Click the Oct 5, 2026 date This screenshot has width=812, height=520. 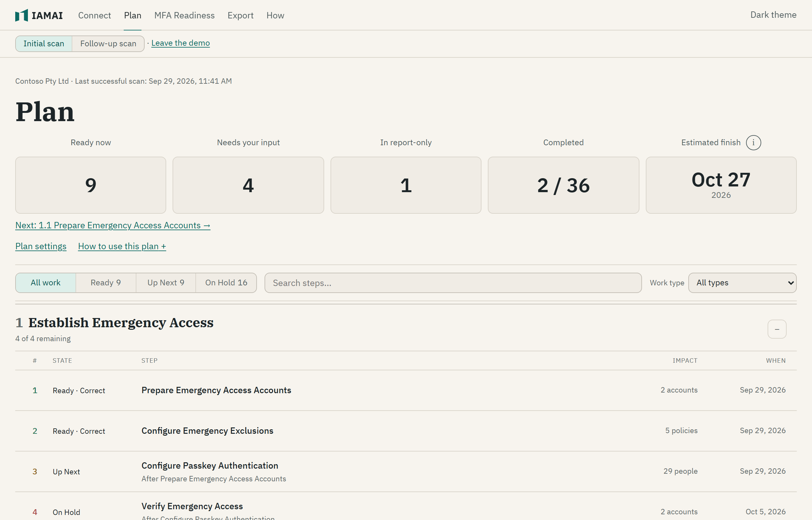coord(765,511)
